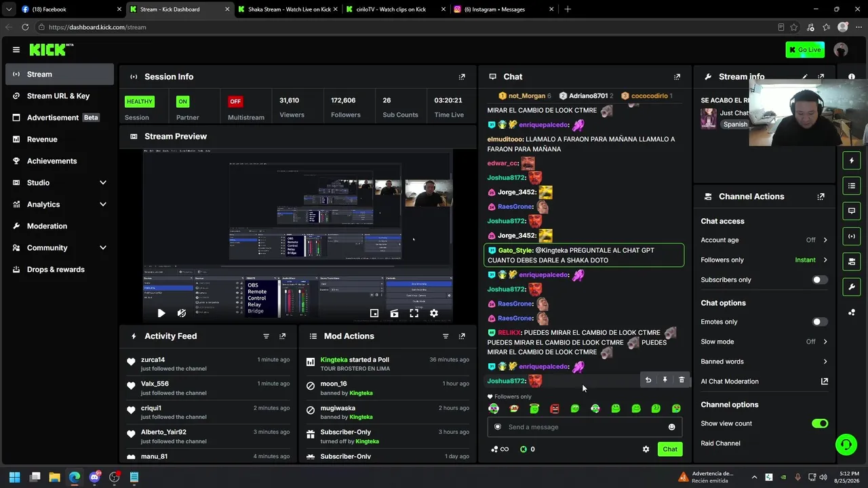Select Stream in the sidebar

click(60, 75)
